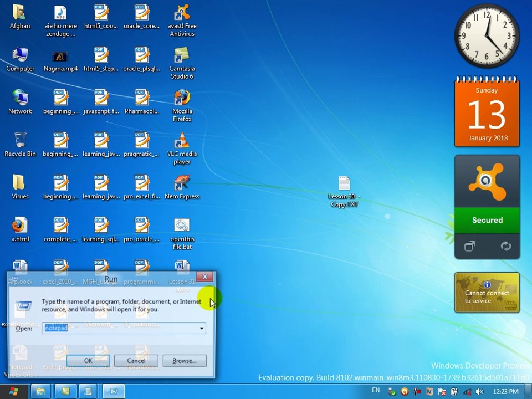The height and width of the screenshot is (399, 532).
Task: Click the Show desktop button at taskbar end
Action: click(x=528, y=392)
